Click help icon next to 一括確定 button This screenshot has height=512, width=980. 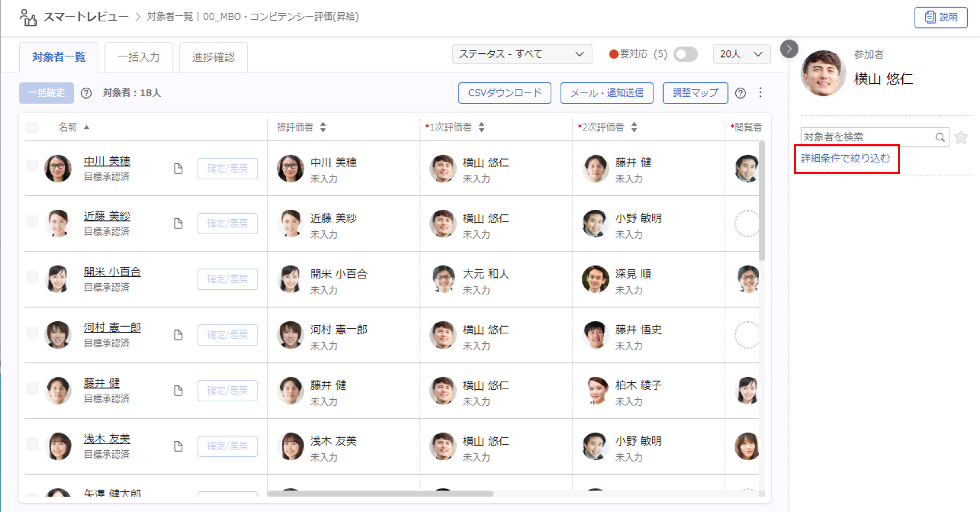coord(86,93)
